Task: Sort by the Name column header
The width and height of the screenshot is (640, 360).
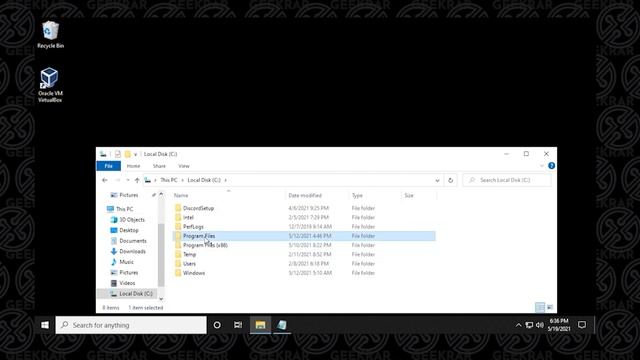Action: [x=229, y=196]
